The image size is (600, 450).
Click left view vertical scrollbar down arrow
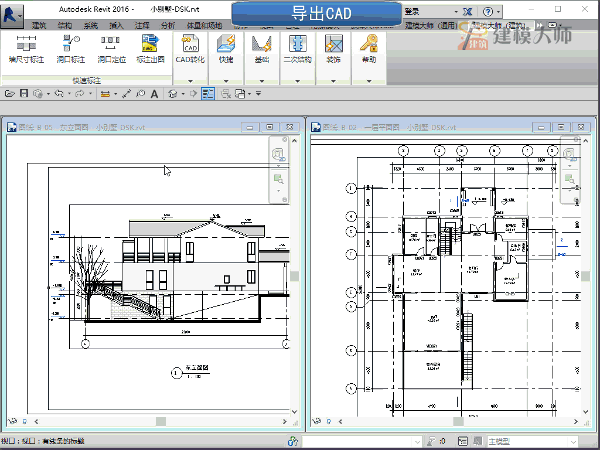(294, 412)
